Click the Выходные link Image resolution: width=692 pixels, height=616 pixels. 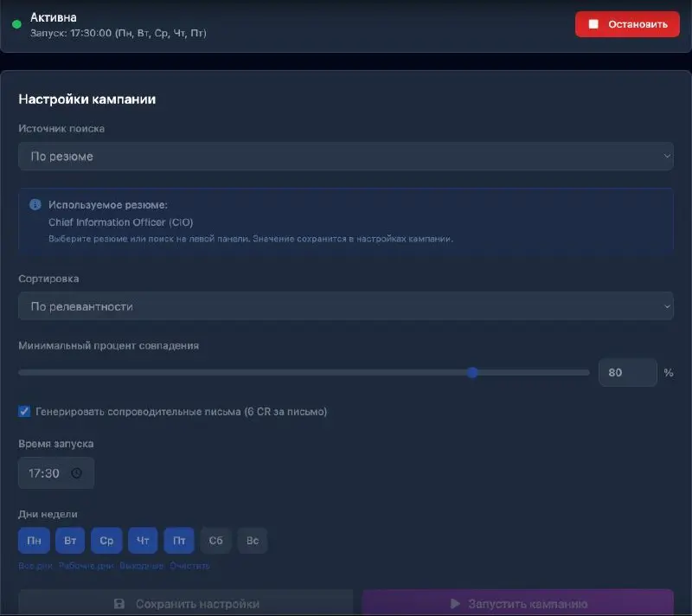(x=142, y=566)
